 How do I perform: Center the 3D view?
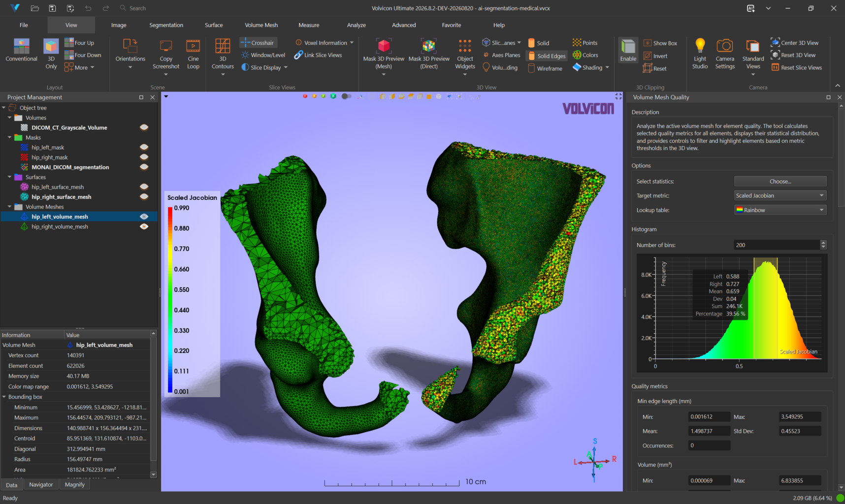(x=795, y=43)
